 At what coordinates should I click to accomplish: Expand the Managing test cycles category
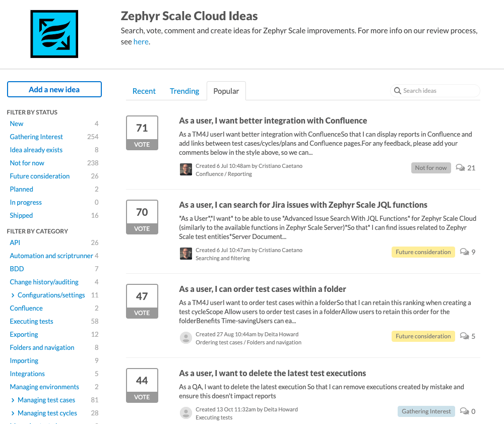tap(13, 413)
